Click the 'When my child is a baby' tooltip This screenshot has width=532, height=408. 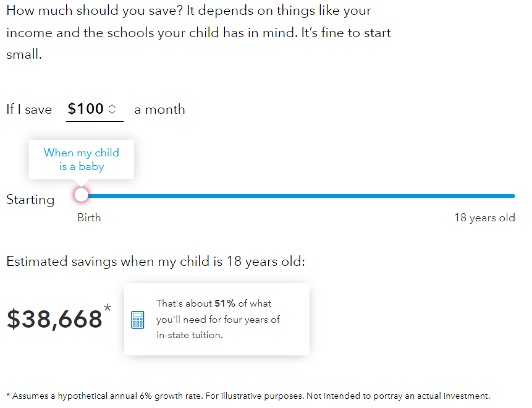(x=81, y=159)
